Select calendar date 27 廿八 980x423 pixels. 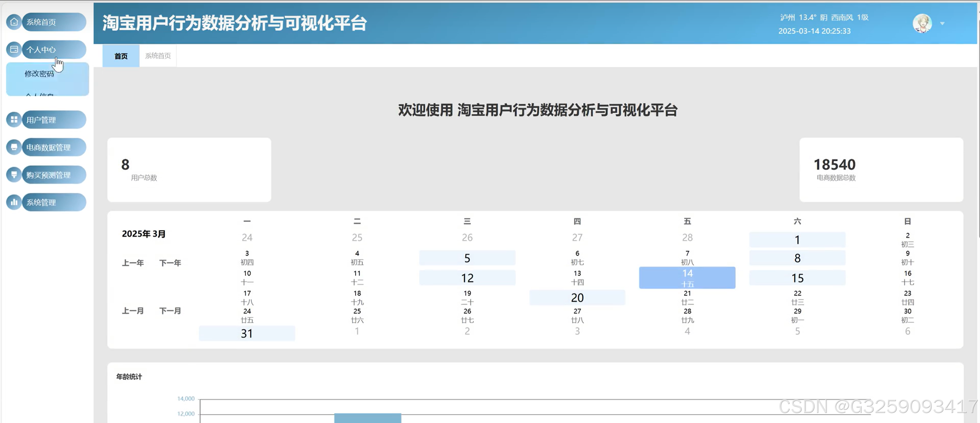coord(577,316)
